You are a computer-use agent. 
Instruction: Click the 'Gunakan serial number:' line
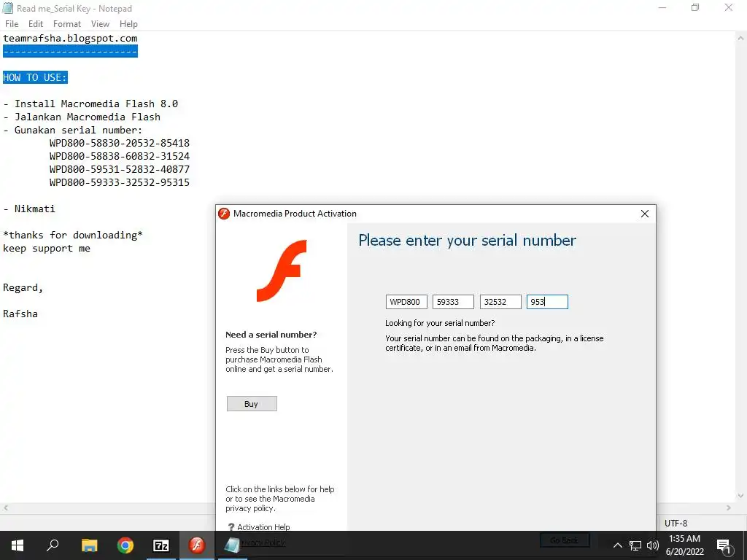(73, 130)
